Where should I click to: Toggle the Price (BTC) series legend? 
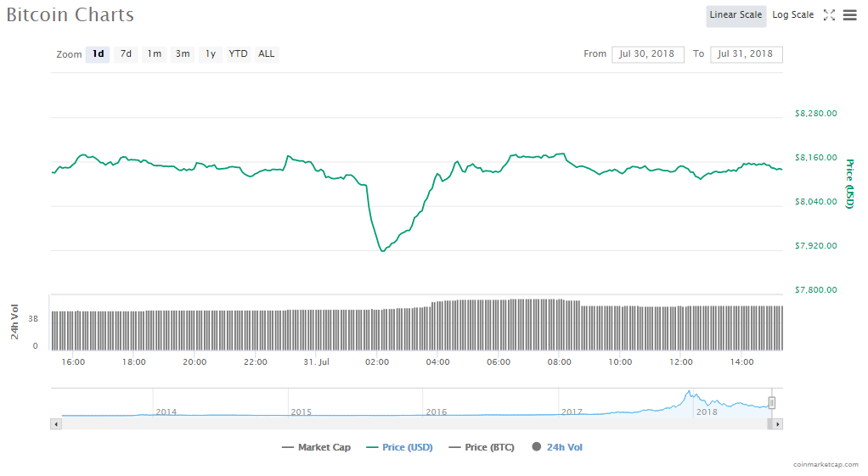[x=482, y=447]
